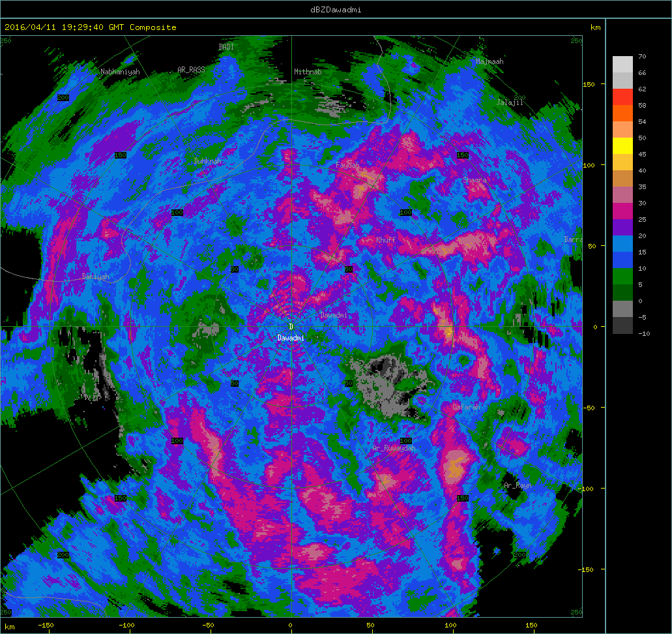This screenshot has width=672, height=634.
Task: Click the 'Jalajil' city label
Action: (x=510, y=102)
